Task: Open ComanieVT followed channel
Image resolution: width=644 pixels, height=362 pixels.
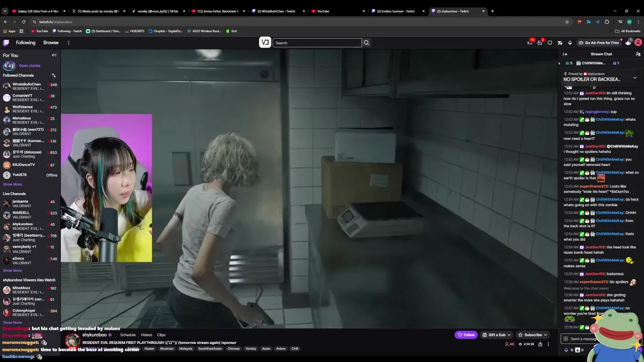Action: pyautogui.click(x=30, y=98)
